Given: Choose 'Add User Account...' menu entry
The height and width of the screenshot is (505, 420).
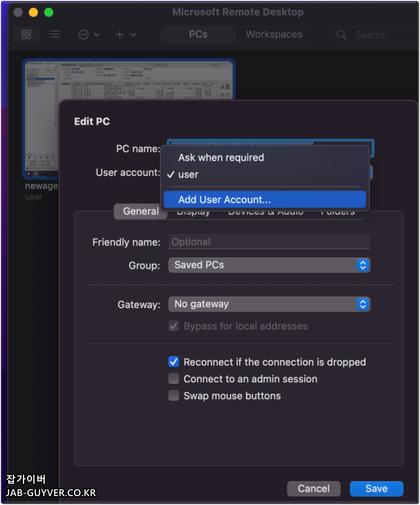Looking at the screenshot, I should [x=265, y=200].
